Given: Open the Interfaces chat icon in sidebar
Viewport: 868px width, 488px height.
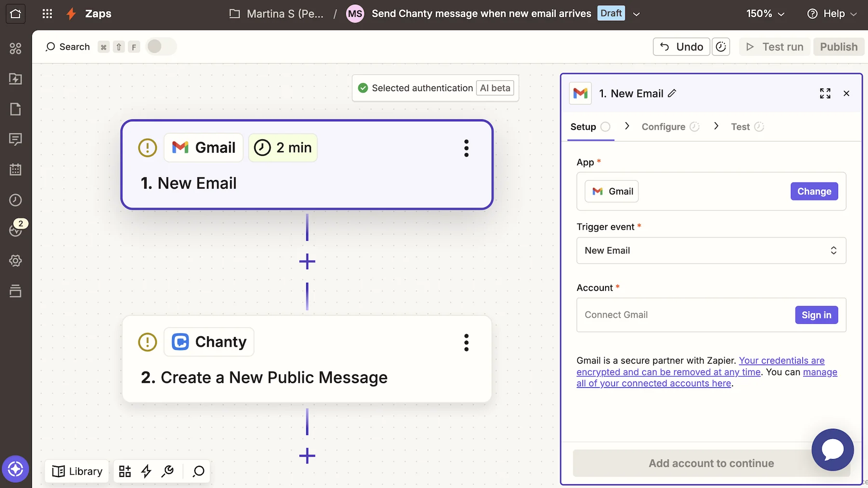Looking at the screenshot, I should [x=16, y=139].
